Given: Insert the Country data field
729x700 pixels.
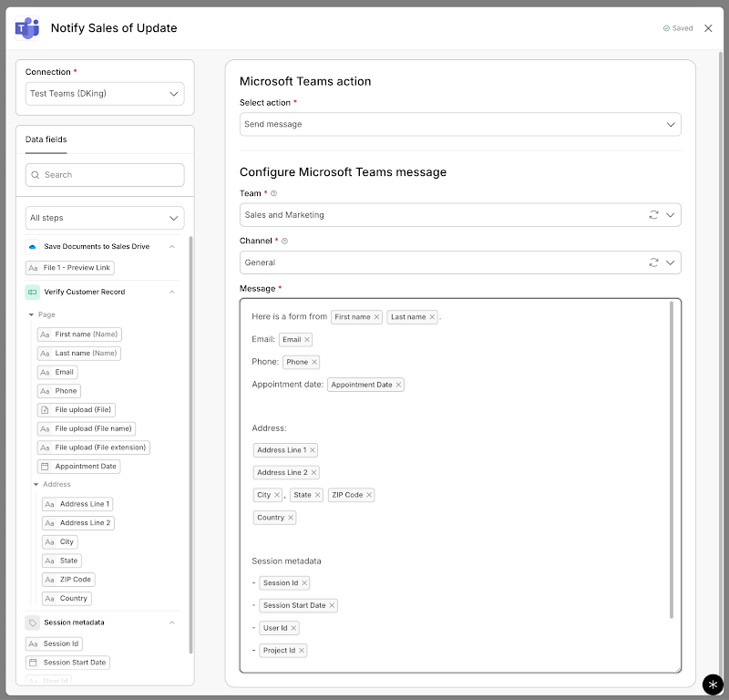Looking at the screenshot, I should point(67,599).
